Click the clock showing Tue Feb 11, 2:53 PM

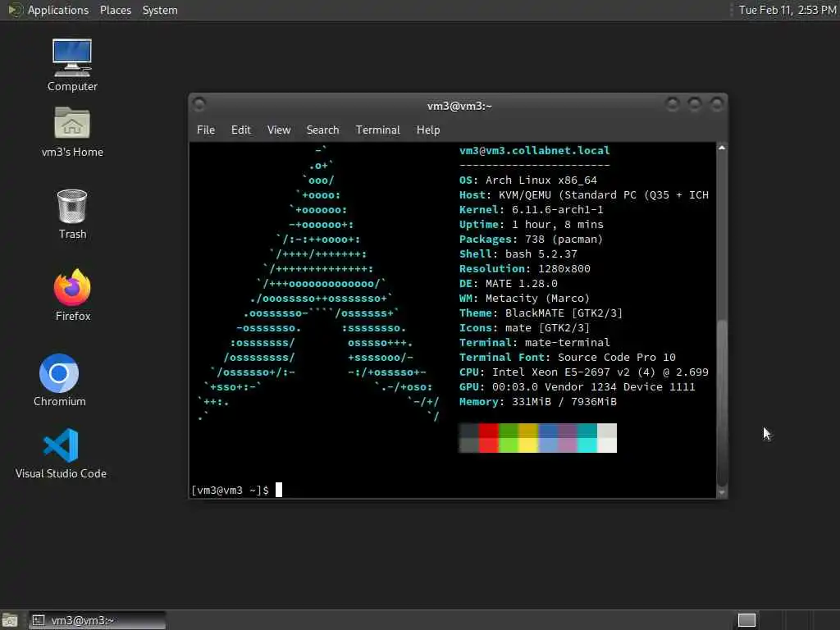tap(787, 10)
